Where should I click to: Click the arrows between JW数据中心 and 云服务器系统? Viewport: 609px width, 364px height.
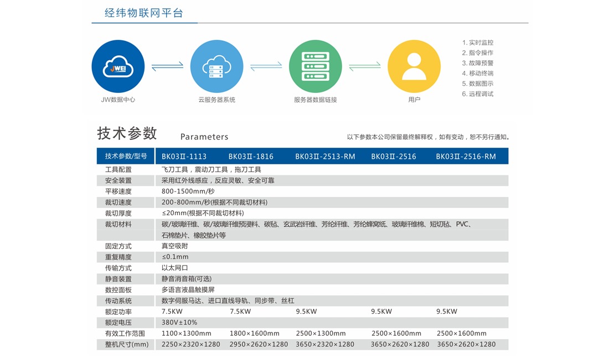(167, 65)
